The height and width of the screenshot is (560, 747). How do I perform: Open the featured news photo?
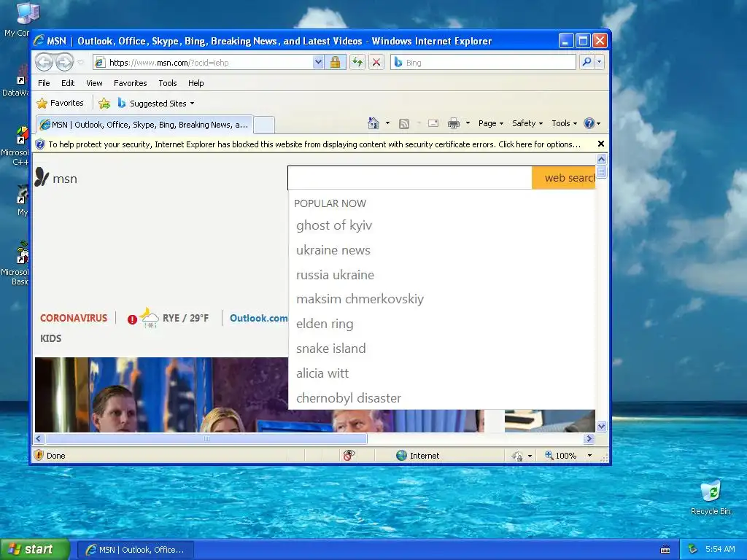coord(161,394)
